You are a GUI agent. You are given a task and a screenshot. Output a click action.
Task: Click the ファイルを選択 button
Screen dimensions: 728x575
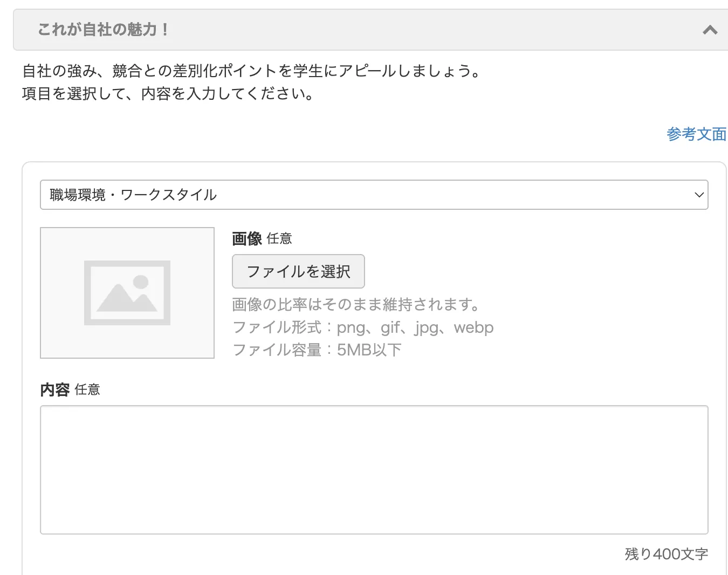click(298, 271)
